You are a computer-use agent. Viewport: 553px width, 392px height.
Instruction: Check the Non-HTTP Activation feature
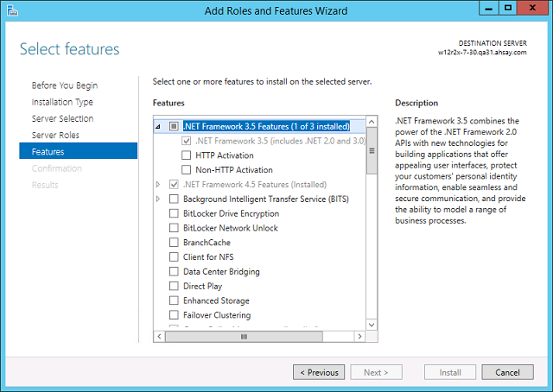tap(186, 170)
